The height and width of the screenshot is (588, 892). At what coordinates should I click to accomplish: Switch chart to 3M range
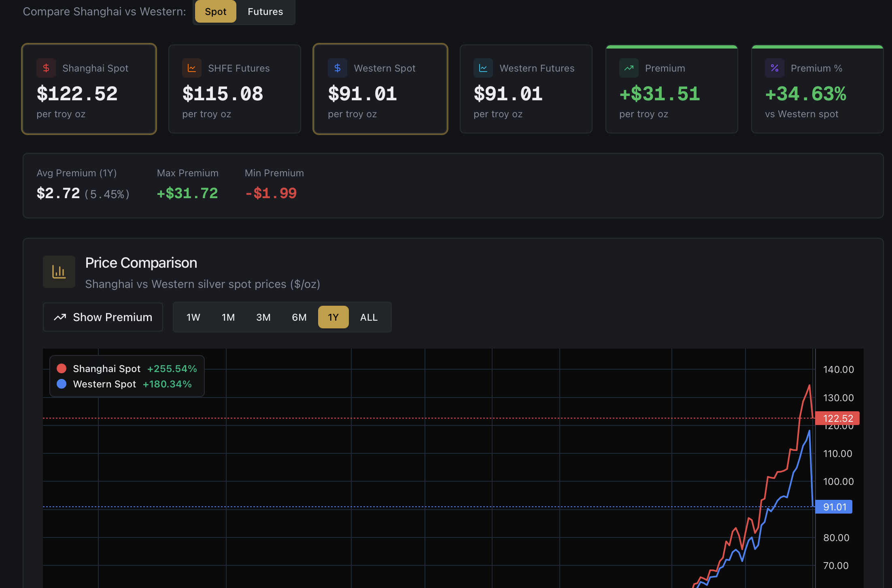tap(263, 317)
